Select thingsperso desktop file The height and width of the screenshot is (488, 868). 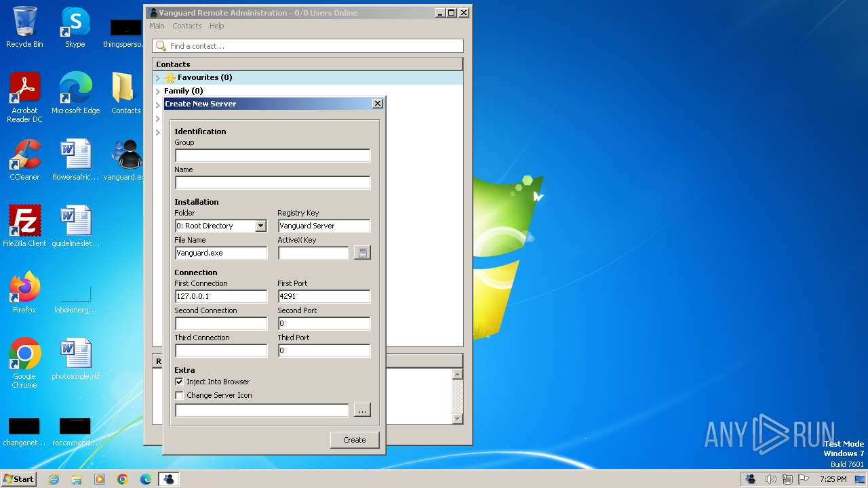point(125,33)
